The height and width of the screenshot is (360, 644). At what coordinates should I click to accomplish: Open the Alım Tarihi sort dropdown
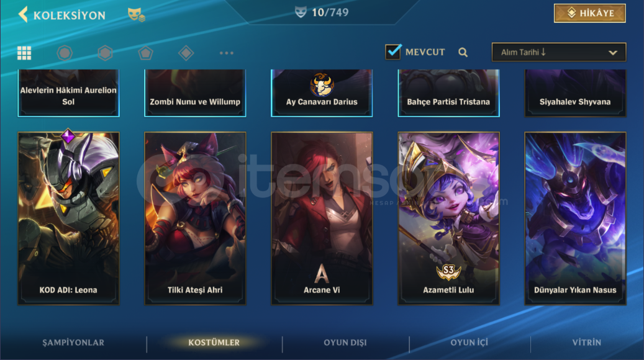pyautogui.click(x=558, y=52)
